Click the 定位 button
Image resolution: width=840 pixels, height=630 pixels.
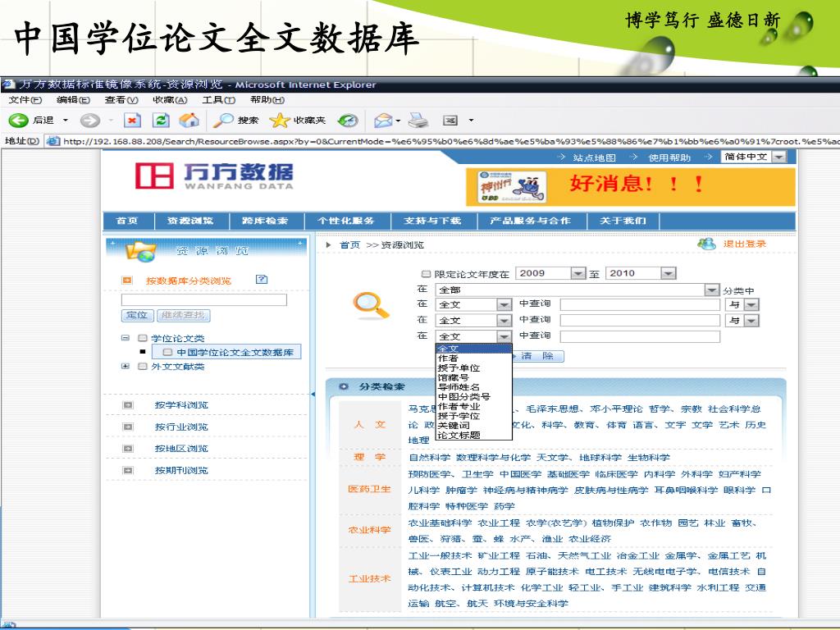(137, 315)
